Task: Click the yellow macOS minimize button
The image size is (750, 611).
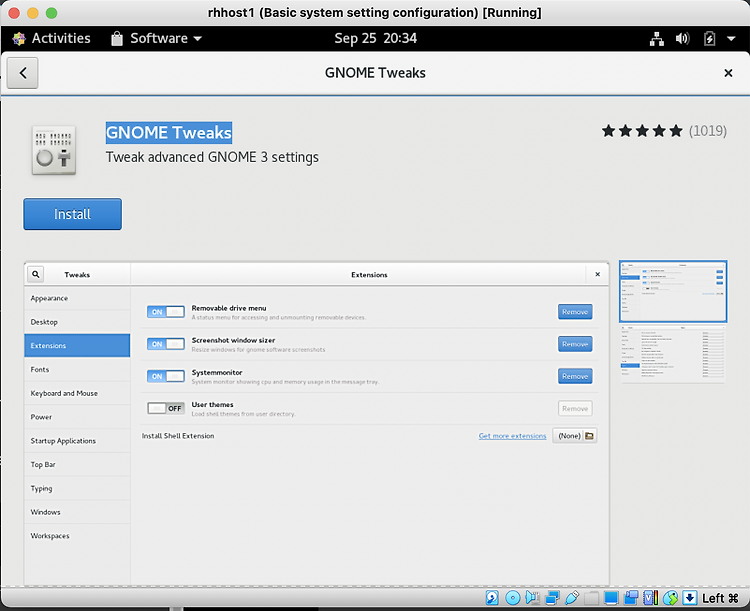Action: coord(33,13)
